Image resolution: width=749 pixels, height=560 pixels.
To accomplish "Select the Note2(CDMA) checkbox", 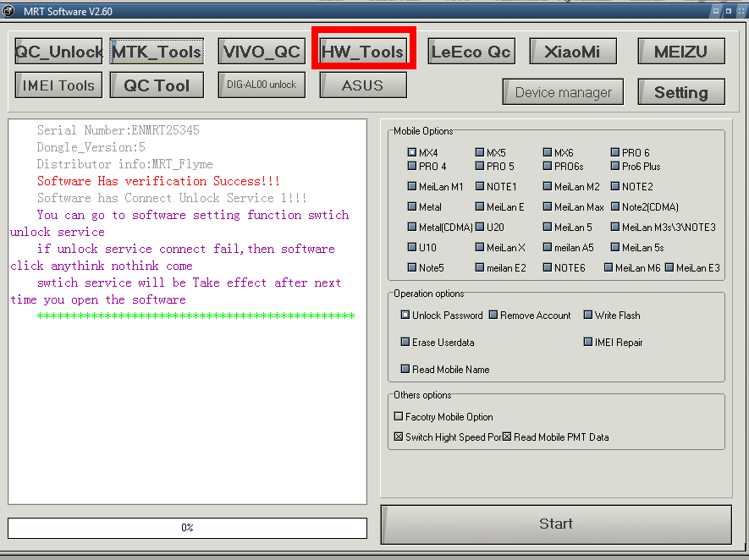I will coord(615,206).
